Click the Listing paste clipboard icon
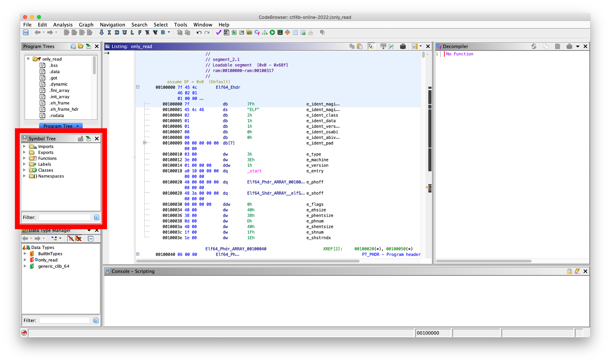This screenshot has height=364, width=610. [360, 46]
